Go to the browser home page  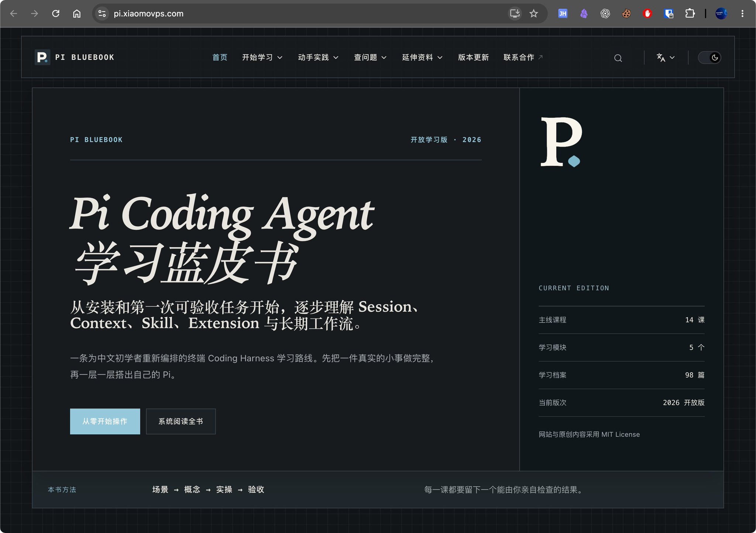coord(77,14)
